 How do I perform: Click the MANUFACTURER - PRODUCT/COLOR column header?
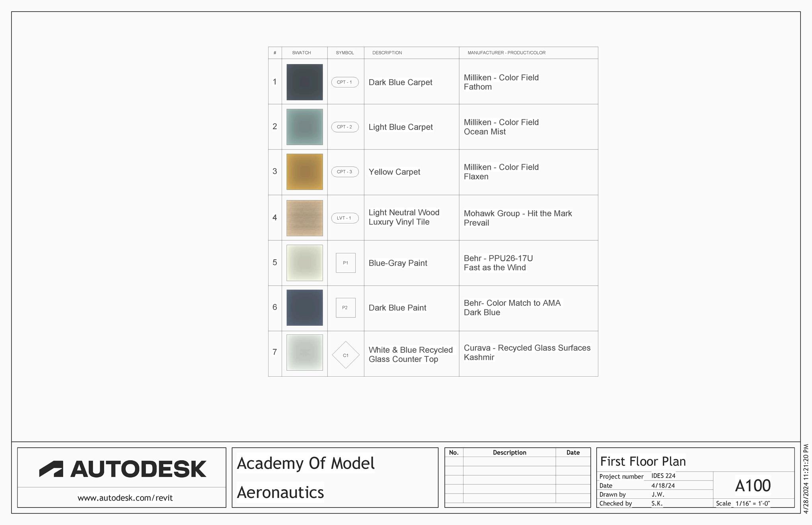tap(506, 53)
